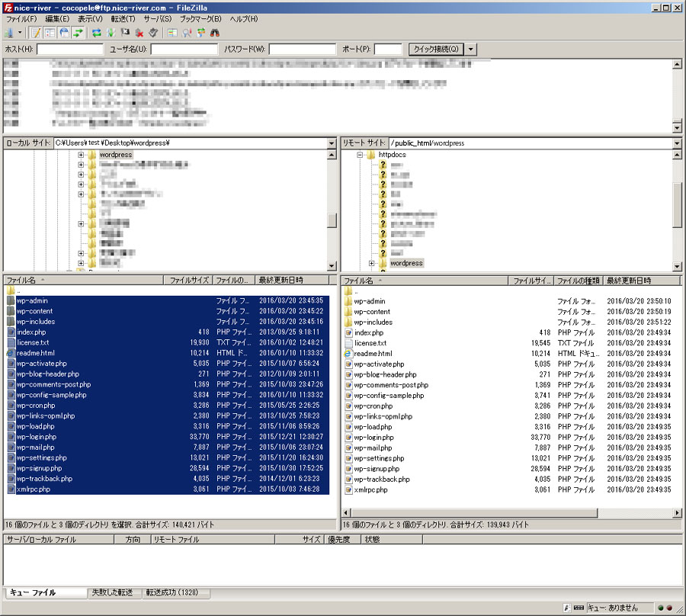Click the local tree vertical scrollbar thumb

point(332,220)
